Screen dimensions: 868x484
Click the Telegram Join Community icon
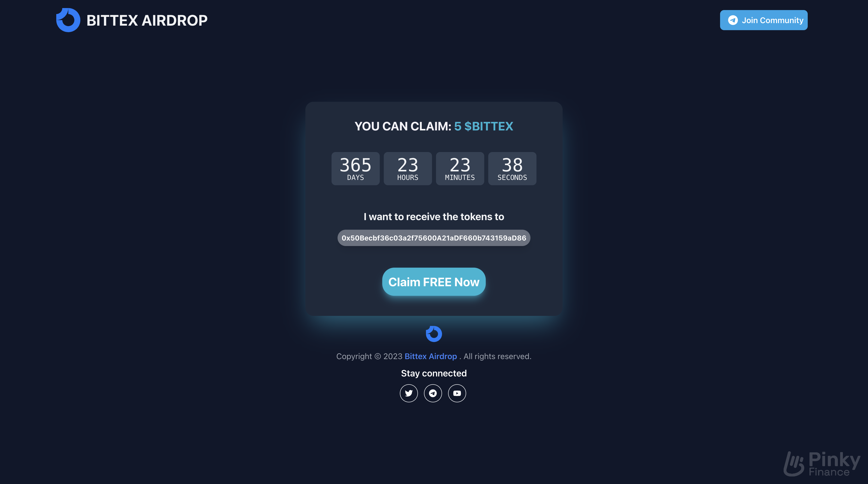click(732, 20)
